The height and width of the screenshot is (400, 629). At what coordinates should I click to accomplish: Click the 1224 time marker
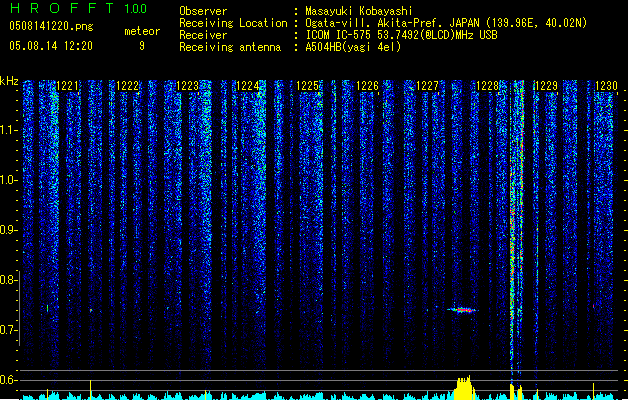pos(248,86)
